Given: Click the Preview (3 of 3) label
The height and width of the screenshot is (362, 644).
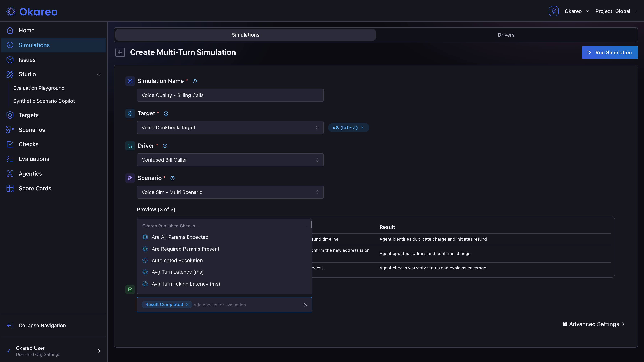Looking at the screenshot, I should (x=156, y=209).
